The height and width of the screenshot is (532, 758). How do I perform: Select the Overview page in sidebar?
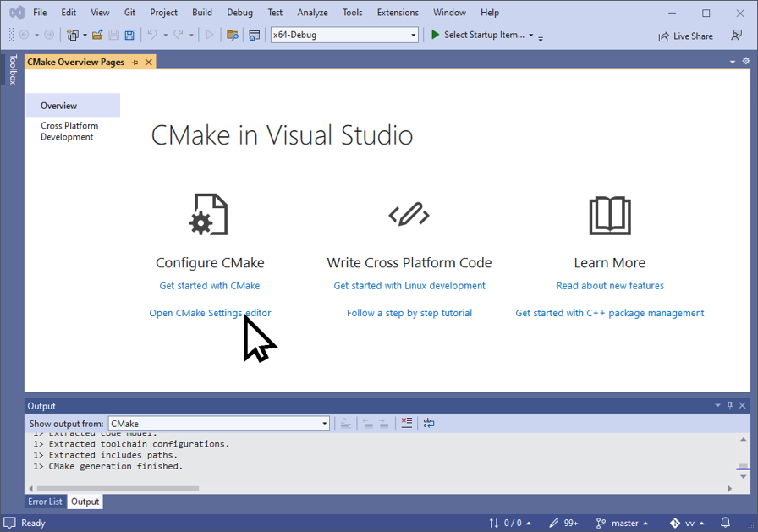tap(73, 106)
